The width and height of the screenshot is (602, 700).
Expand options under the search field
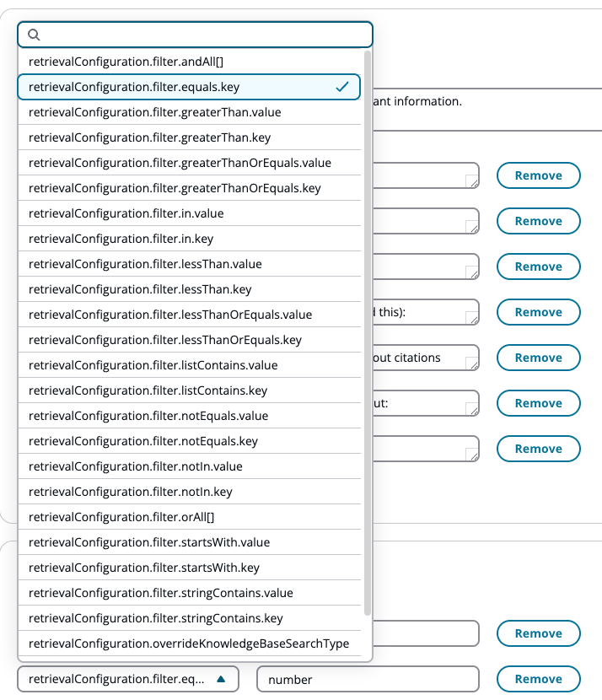(x=194, y=35)
